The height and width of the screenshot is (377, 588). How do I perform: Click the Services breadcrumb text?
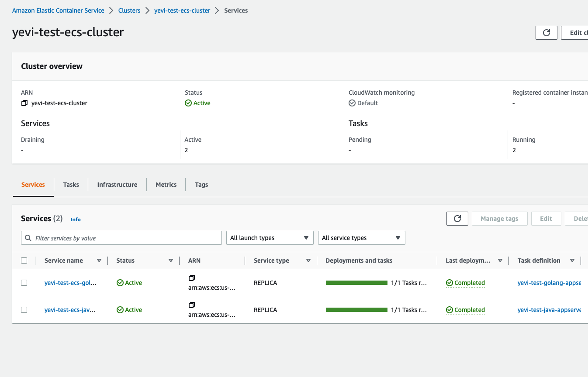pyautogui.click(x=236, y=10)
